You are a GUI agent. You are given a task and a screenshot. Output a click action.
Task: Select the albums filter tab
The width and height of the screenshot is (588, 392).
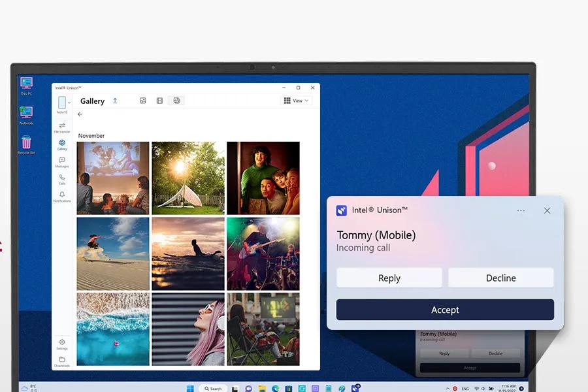176,101
